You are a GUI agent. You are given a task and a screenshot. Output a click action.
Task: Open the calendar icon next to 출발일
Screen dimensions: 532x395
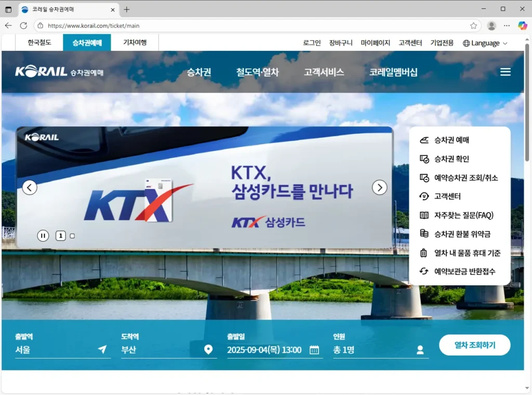[314, 350]
